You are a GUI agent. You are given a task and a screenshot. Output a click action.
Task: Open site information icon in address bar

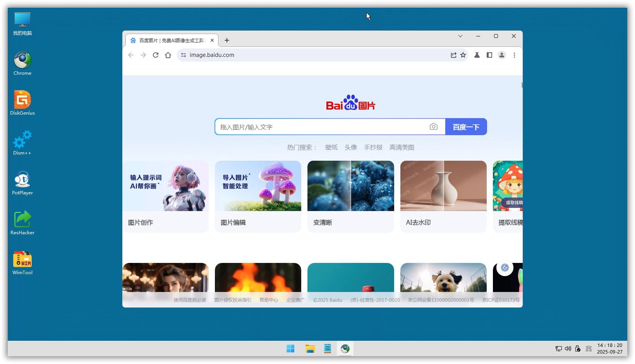tap(184, 55)
